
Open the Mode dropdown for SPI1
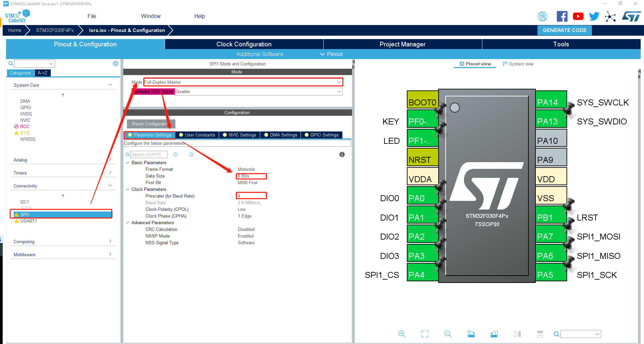[x=243, y=82]
